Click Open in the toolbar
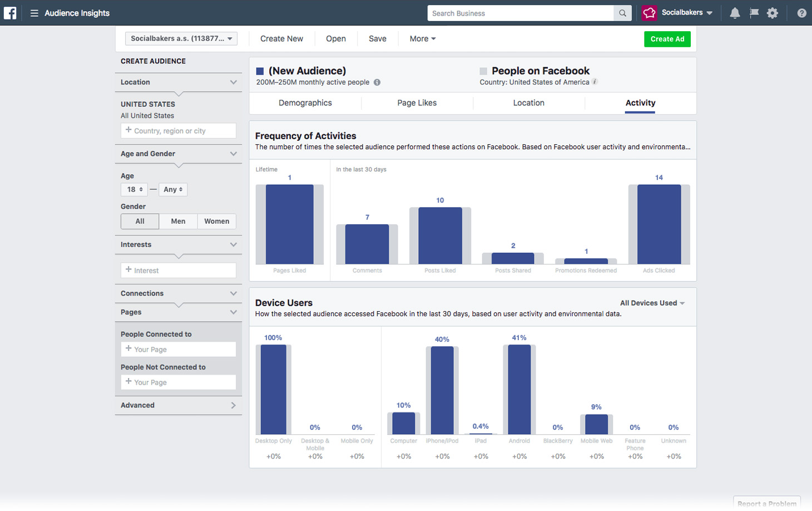 (336, 38)
